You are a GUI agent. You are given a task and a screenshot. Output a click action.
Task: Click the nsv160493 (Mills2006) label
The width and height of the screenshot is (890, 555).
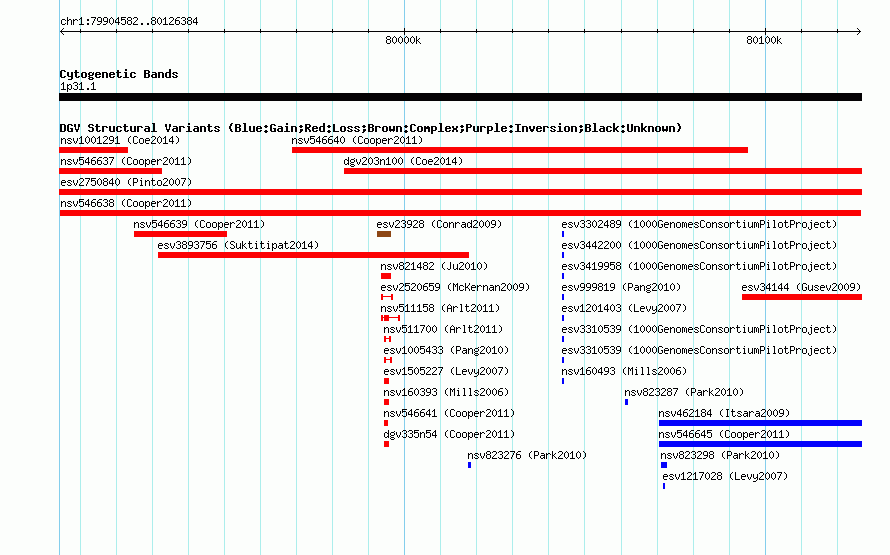coord(624,371)
